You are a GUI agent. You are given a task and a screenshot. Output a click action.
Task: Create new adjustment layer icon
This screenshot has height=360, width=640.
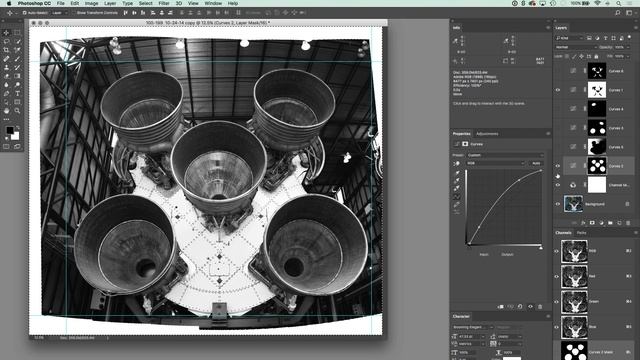point(601,223)
